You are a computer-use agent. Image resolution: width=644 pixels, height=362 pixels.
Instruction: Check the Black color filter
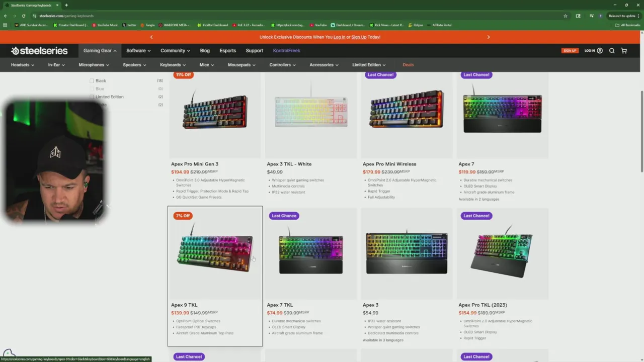coord(92,80)
